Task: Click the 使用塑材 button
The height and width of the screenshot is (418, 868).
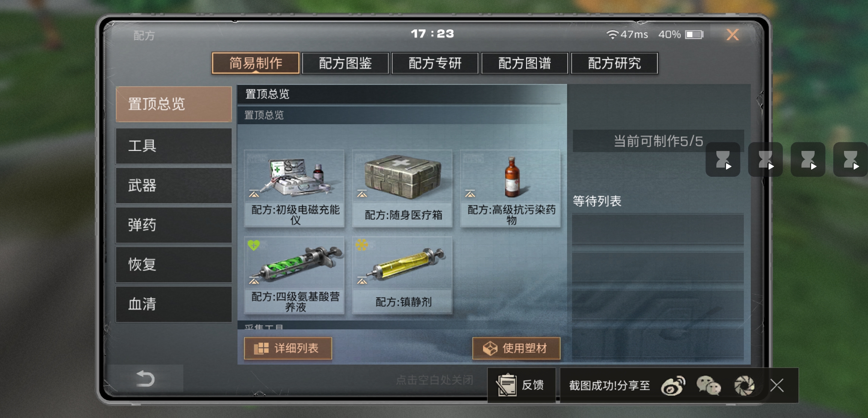Action: pyautogui.click(x=516, y=348)
